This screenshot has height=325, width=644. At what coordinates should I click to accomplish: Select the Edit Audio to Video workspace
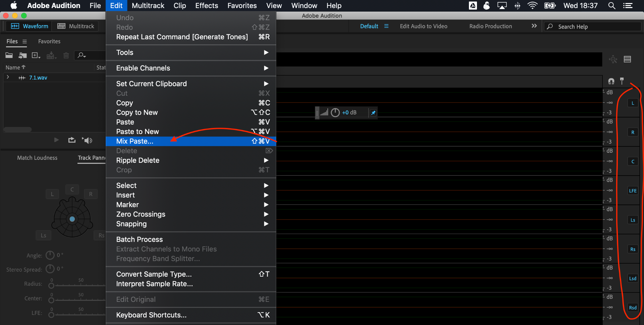(424, 26)
